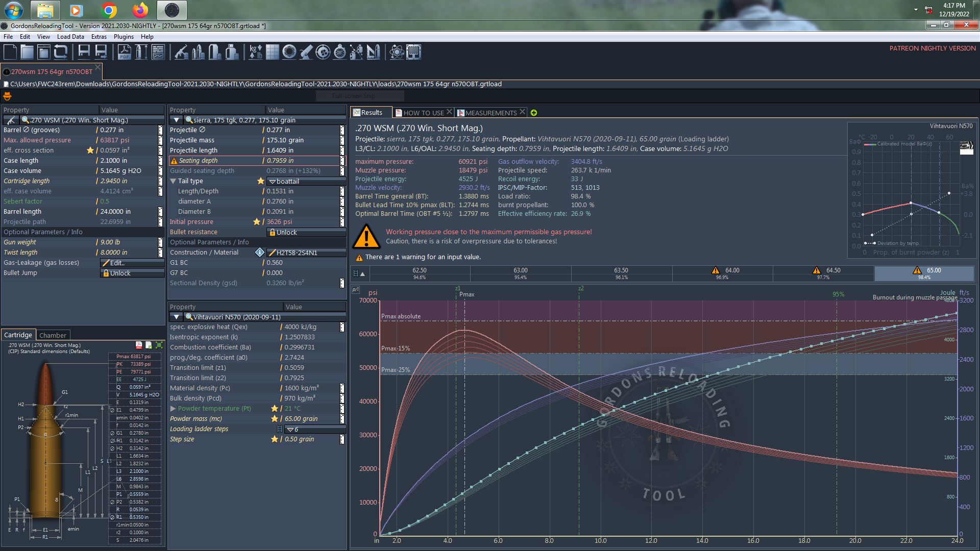Click the circuit chip toolbar icon
Viewport: 980px width, 551px height.
click(x=413, y=52)
